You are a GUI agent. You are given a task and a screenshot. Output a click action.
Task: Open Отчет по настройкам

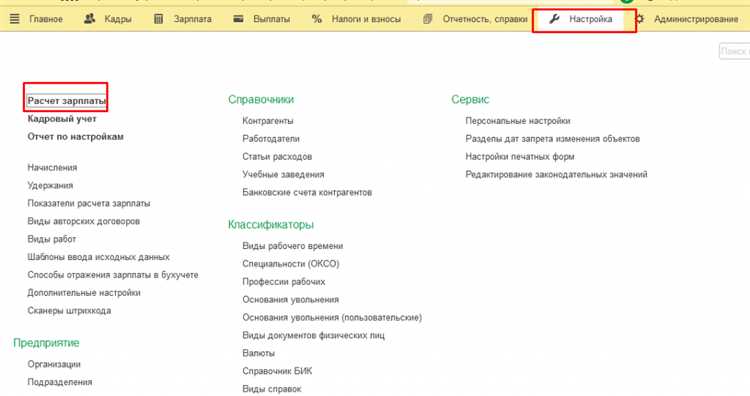(76, 136)
